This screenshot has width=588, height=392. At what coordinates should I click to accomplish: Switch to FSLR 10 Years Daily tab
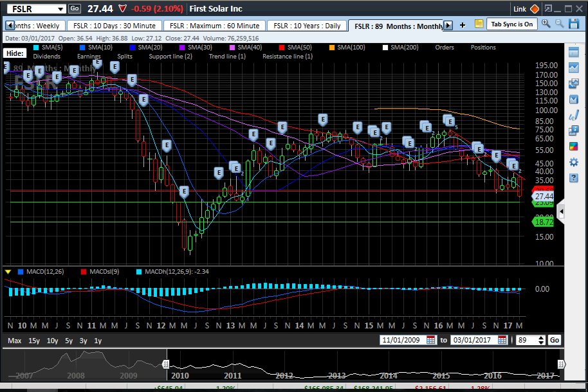coord(307,26)
